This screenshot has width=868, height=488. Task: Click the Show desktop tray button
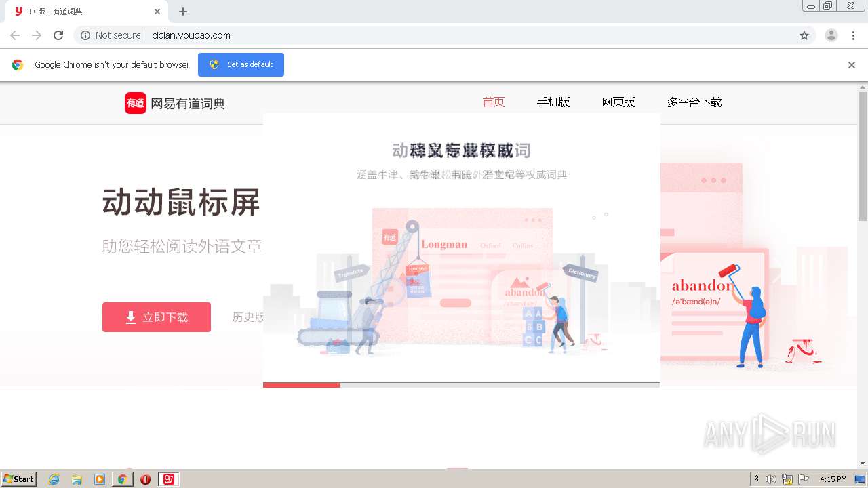pos(861,479)
